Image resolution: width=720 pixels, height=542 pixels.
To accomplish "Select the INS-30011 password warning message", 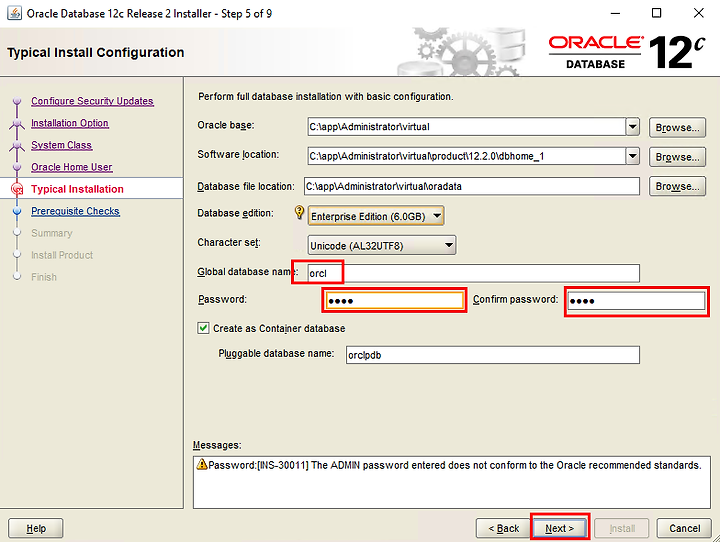I will pyautogui.click(x=449, y=465).
